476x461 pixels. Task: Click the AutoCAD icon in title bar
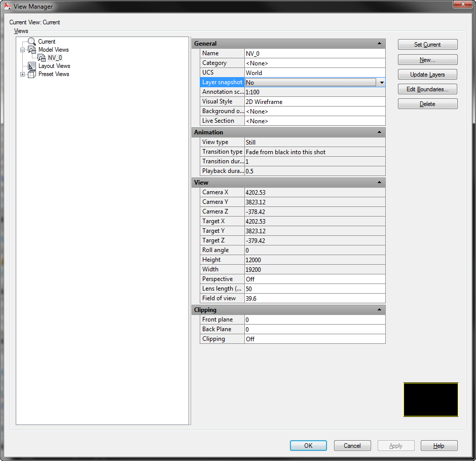tap(8, 7)
